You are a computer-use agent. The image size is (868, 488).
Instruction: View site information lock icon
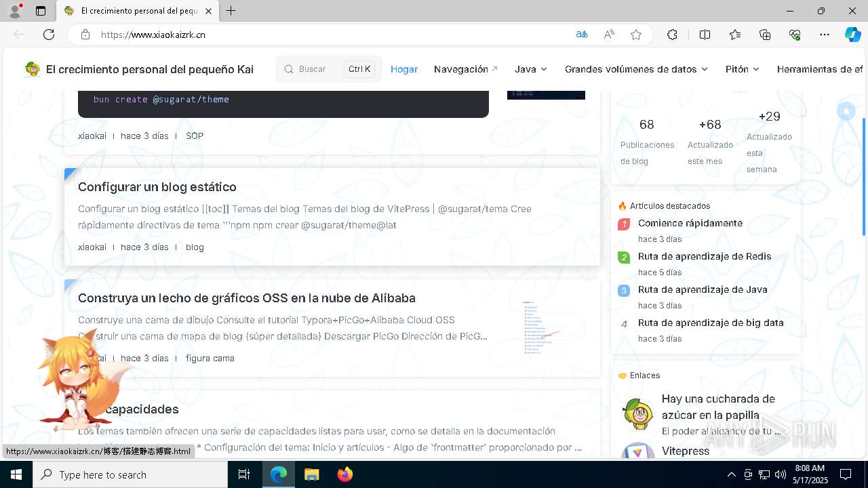click(x=85, y=35)
